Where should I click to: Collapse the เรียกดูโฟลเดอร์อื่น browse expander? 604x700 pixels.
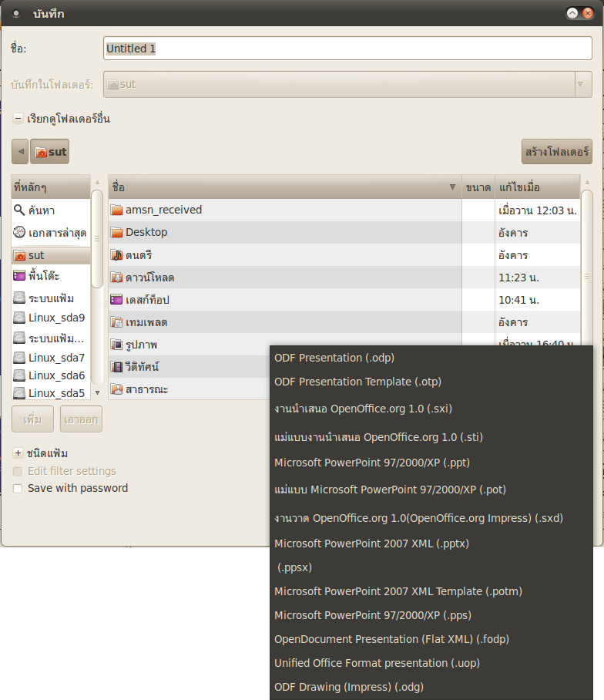18,118
